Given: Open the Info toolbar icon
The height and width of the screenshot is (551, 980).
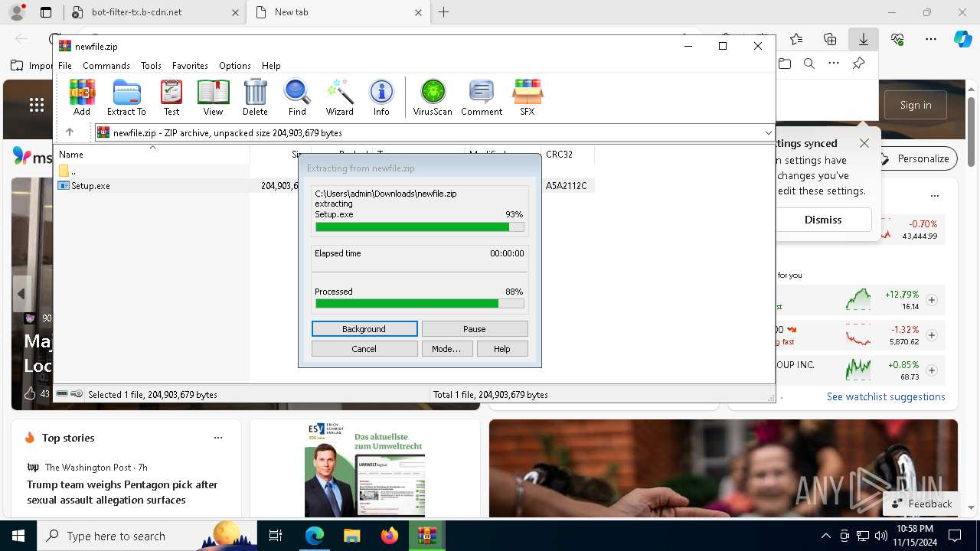Looking at the screenshot, I should click(381, 97).
